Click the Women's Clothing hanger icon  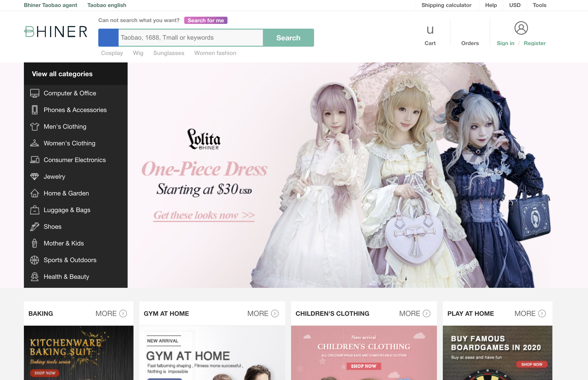[34, 143]
